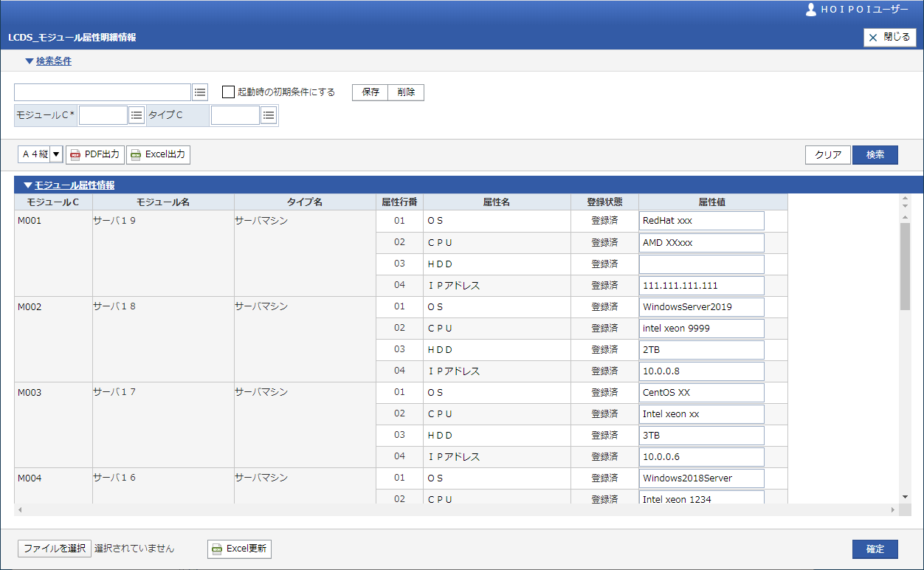The image size is (924, 570).
Task: Close the screen with 閉じる button
Action: coord(889,37)
